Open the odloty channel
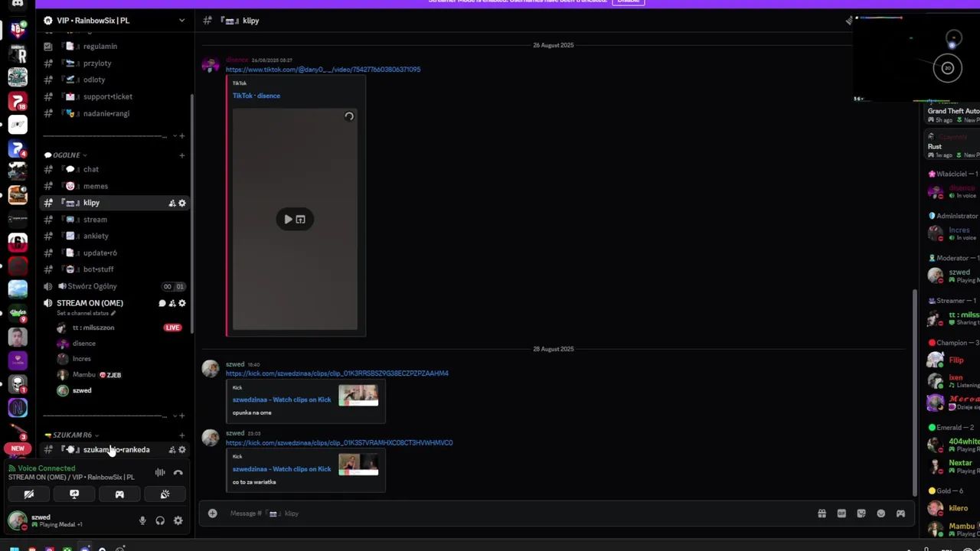This screenshot has width=980, height=551. (115, 80)
